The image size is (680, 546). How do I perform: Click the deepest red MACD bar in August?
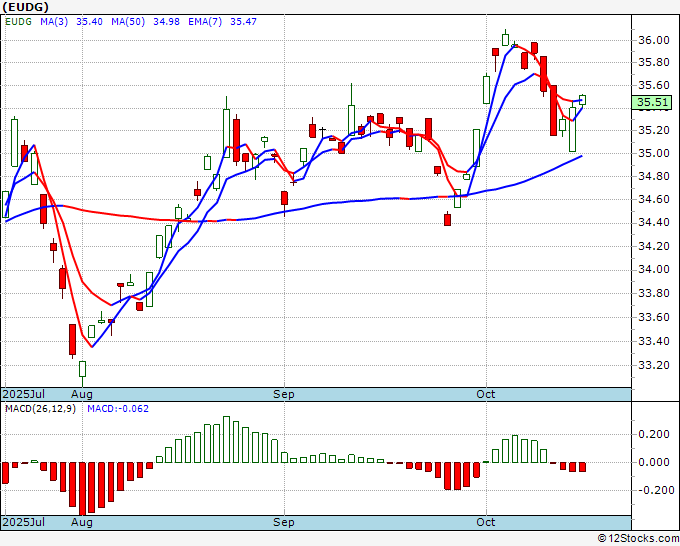point(82,488)
